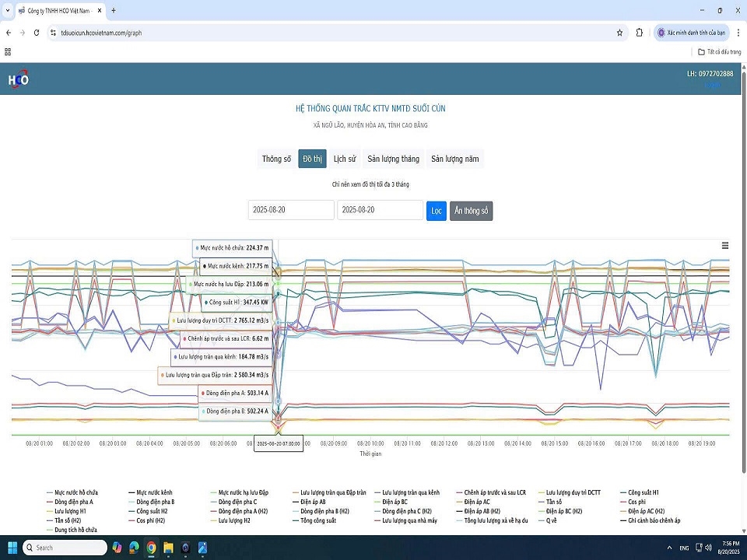Image resolution: width=747 pixels, height=560 pixels.
Task: Open the browser apps grid icon
Action: (8, 51)
